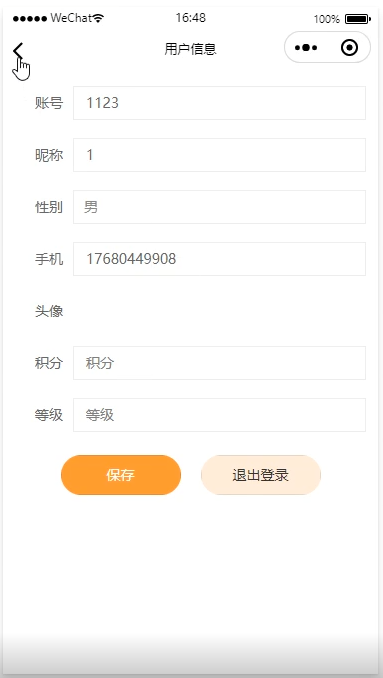Image resolution: width=383 pixels, height=678 pixels.
Task: Save changes with the 保存 button
Action: 121,475
